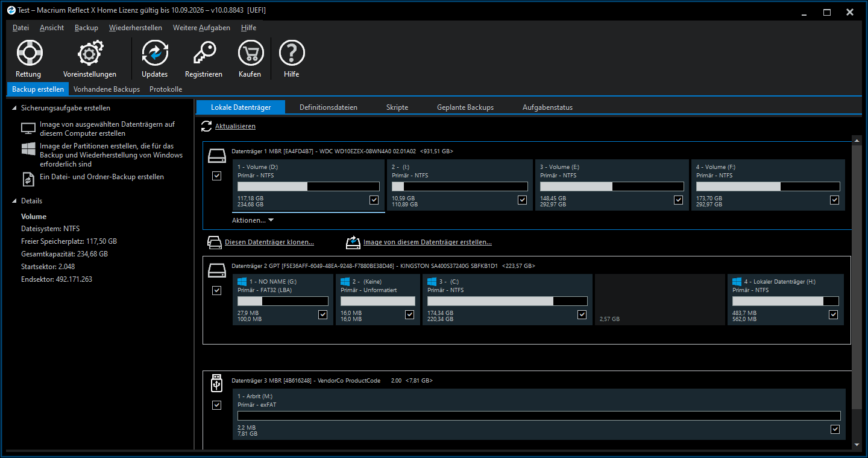Switch to the Skripte tab
868x458 pixels.
[397, 107]
